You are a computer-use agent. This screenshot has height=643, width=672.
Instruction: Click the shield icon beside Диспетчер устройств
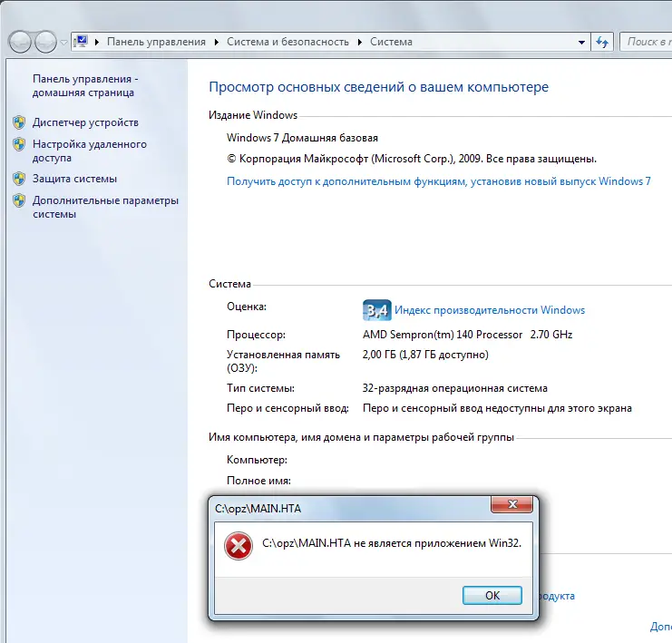19,122
